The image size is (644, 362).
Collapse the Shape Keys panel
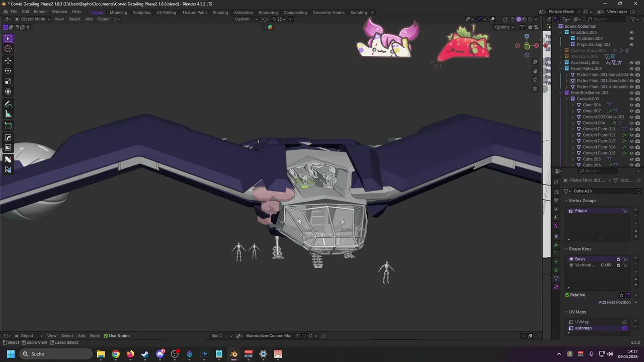tap(566, 249)
